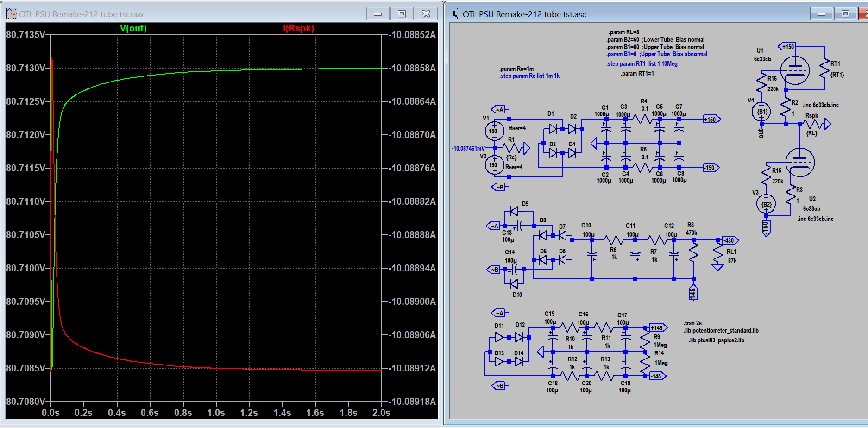The image size is (868, 428).
Task: Select resistor R9 1Meg
Action: click(645, 340)
